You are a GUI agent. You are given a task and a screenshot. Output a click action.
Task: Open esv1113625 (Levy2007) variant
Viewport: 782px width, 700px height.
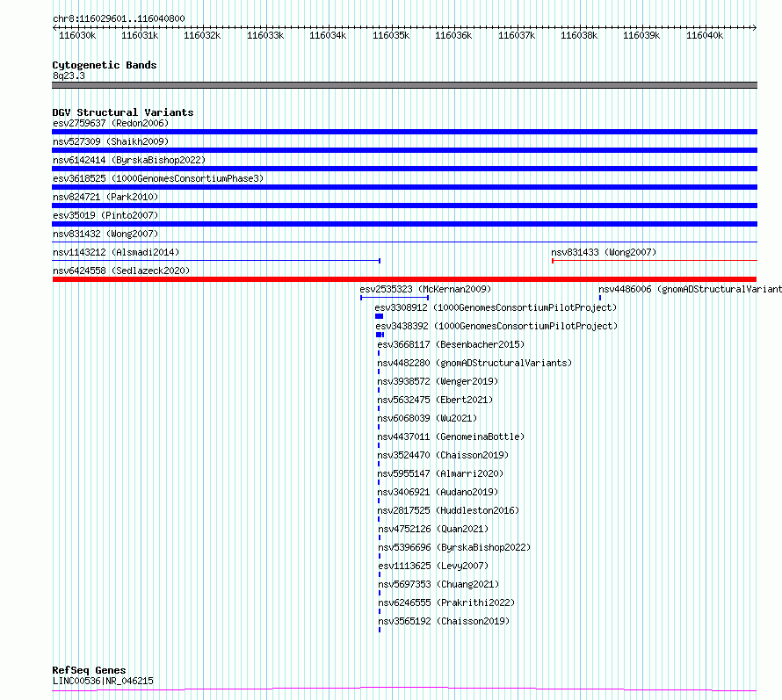(x=433, y=566)
